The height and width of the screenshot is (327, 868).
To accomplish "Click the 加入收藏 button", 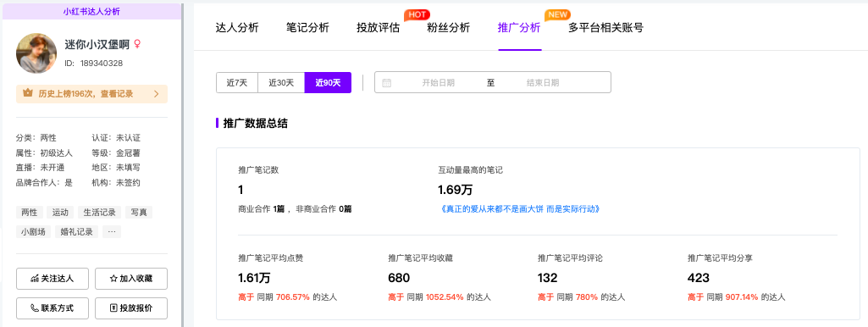I will click(131, 278).
